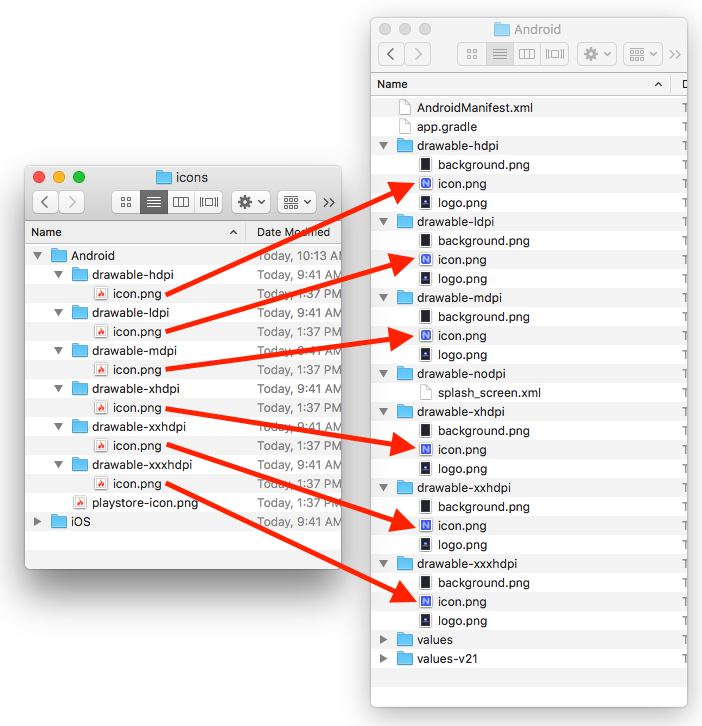Image resolution: width=702 pixels, height=726 pixels.
Task: Click the green zoom button in icons window
Action: pos(79,177)
